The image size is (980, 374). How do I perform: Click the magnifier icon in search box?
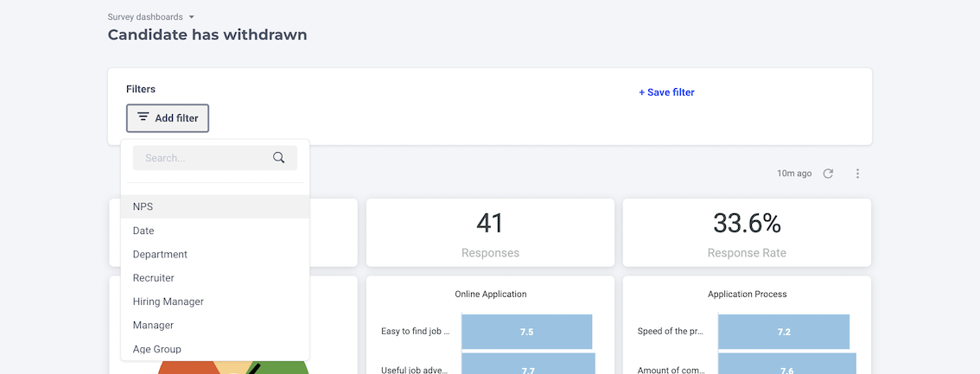(279, 158)
